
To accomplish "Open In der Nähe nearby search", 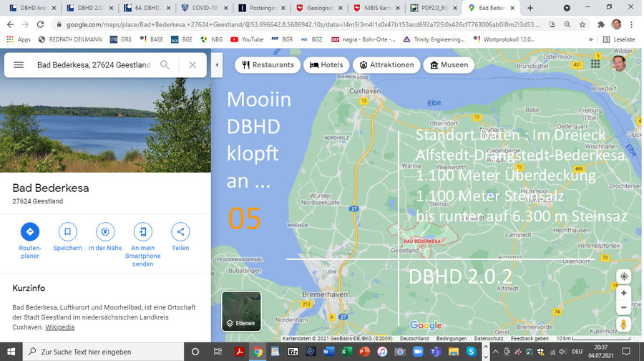I will (105, 231).
